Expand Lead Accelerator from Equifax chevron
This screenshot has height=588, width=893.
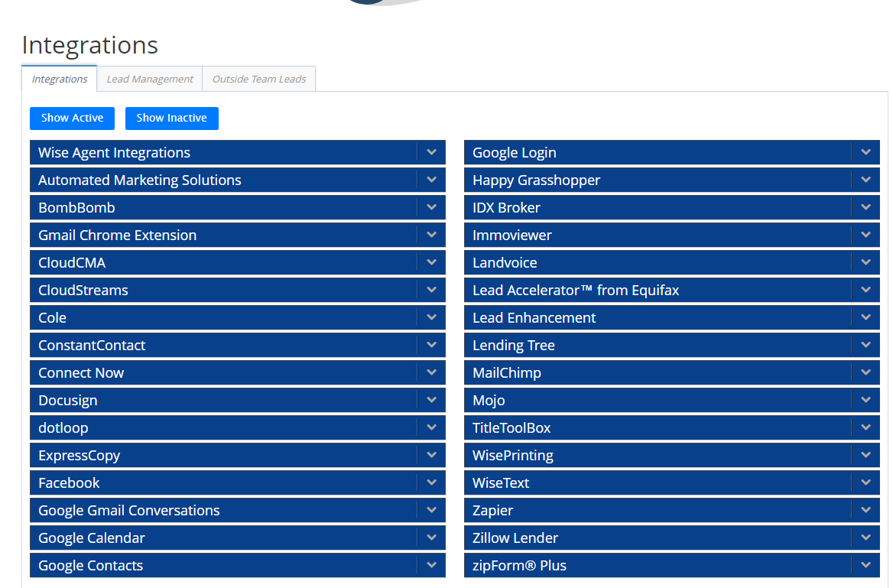point(866,290)
